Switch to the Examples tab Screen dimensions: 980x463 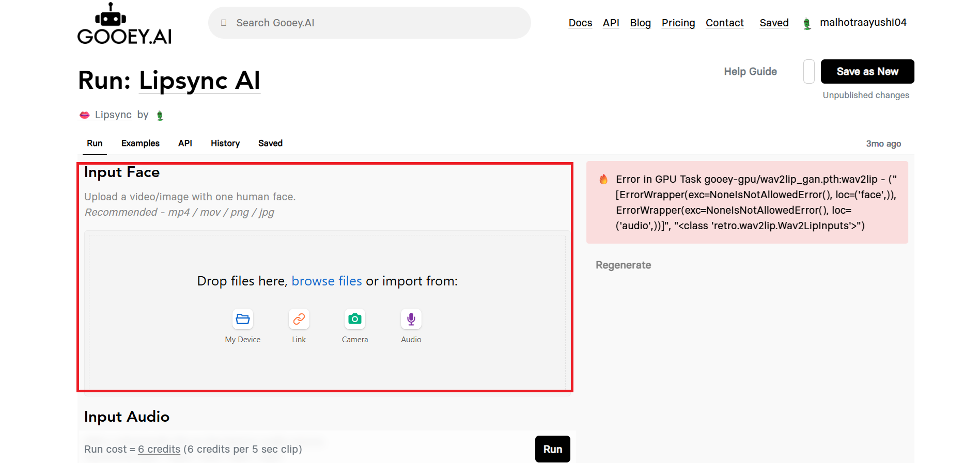pos(141,143)
